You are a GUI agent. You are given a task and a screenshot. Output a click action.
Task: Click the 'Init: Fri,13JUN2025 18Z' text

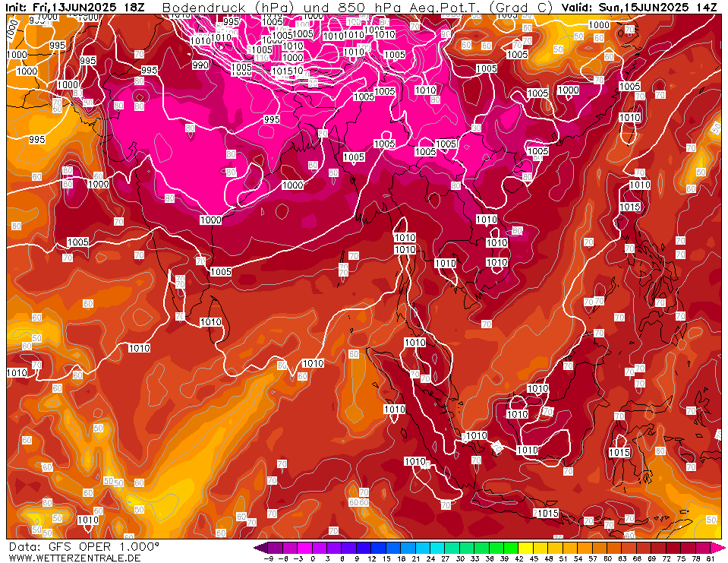point(76,7)
